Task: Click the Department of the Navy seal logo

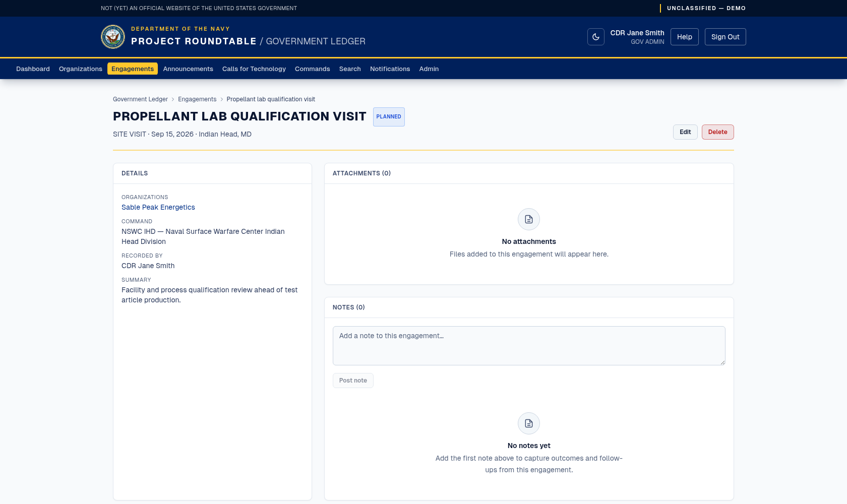Action: pos(113,37)
